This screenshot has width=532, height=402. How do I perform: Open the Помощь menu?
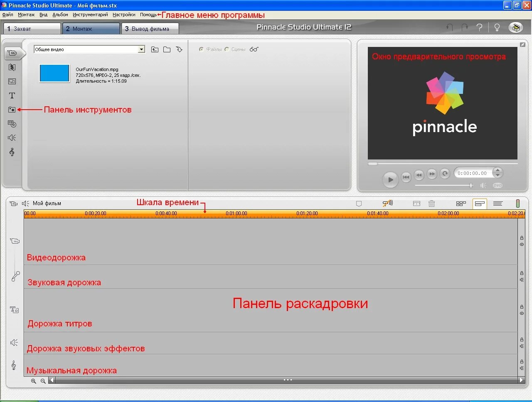pos(148,15)
